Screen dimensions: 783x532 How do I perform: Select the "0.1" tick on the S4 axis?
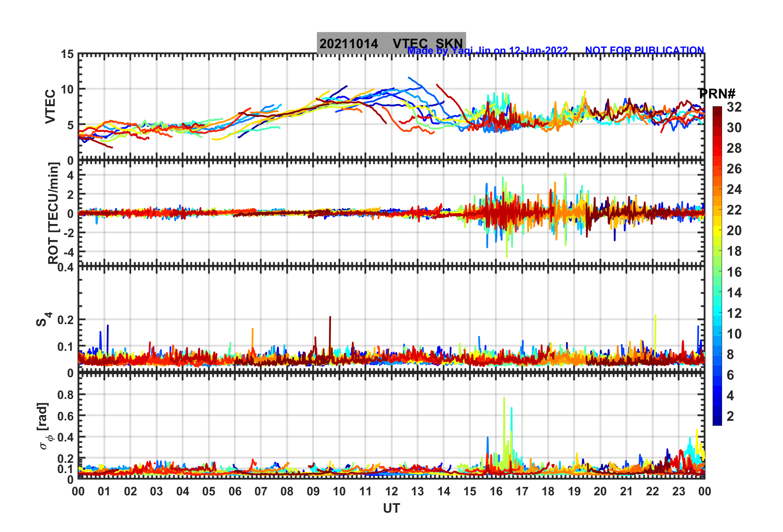coord(66,347)
